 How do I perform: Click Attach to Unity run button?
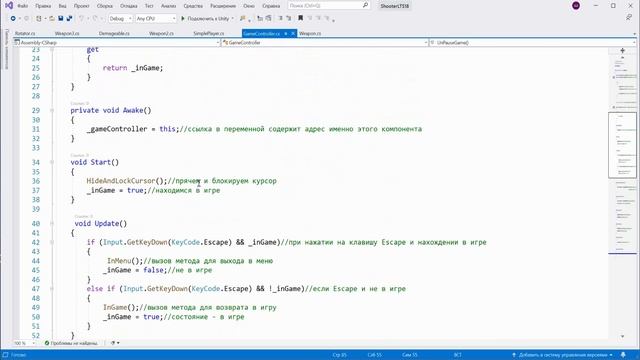[205, 18]
